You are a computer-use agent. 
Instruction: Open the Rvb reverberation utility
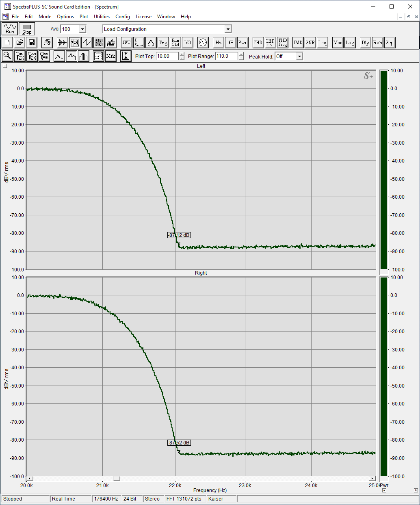click(377, 43)
